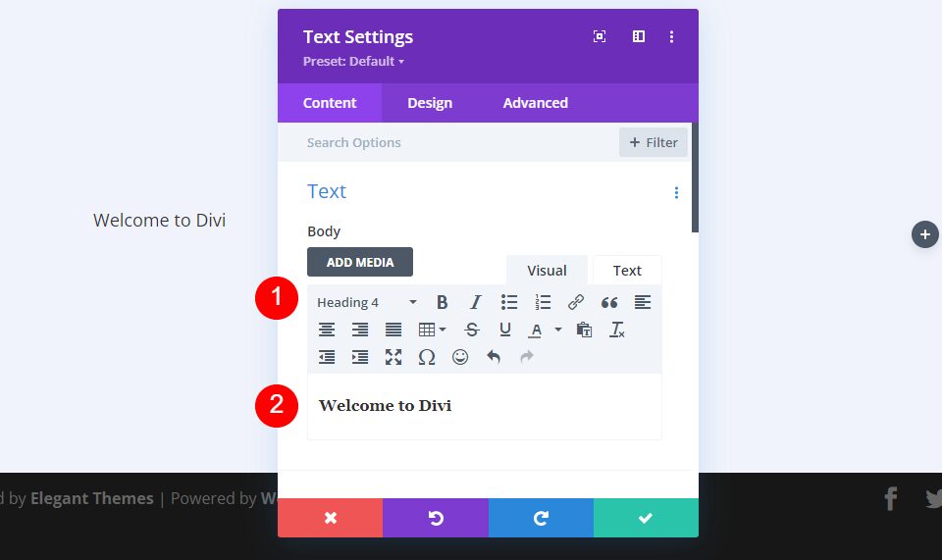Toggle bold formatting in the body editor

[442, 302]
